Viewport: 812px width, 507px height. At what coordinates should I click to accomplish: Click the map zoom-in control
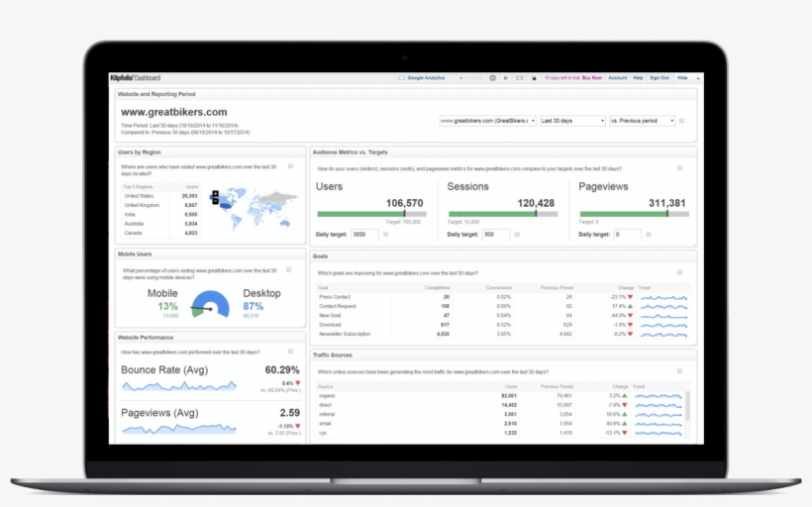click(215, 192)
